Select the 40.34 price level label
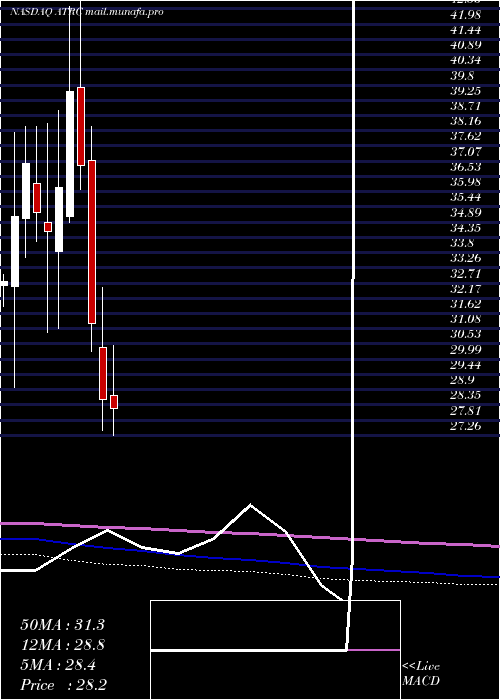The height and width of the screenshot is (700, 500). (466, 60)
